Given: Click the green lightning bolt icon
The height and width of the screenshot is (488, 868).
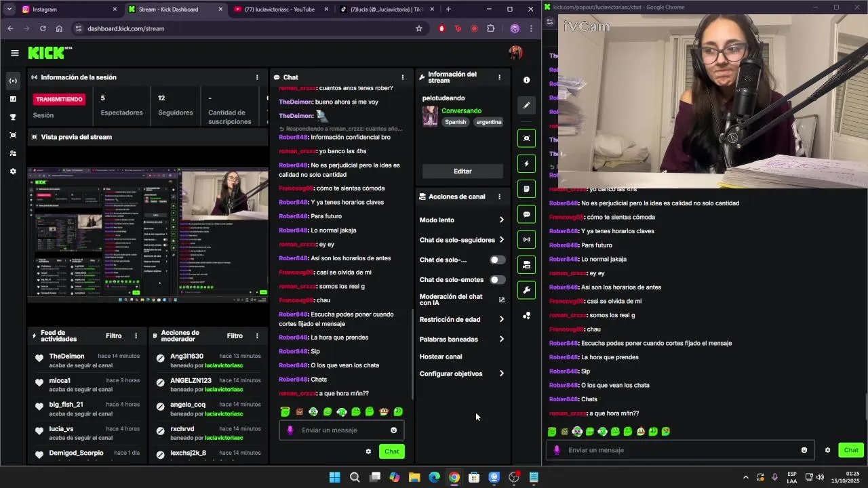Looking at the screenshot, I should (527, 163).
